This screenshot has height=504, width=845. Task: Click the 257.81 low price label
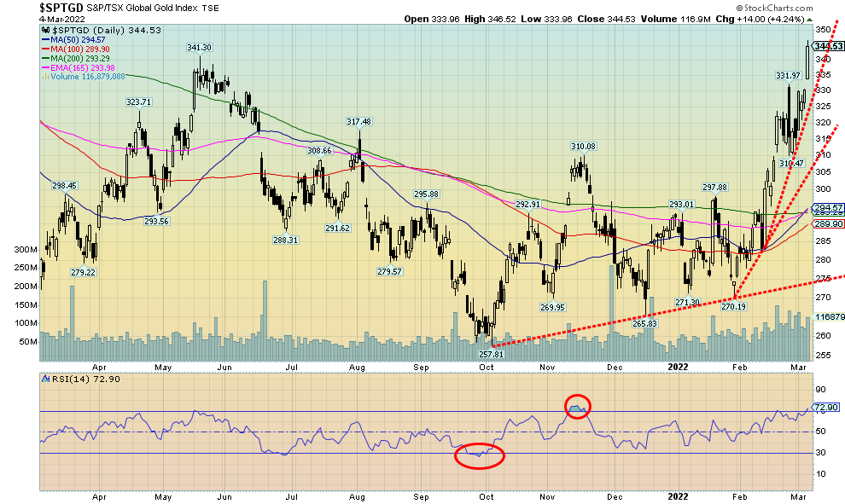tap(490, 353)
